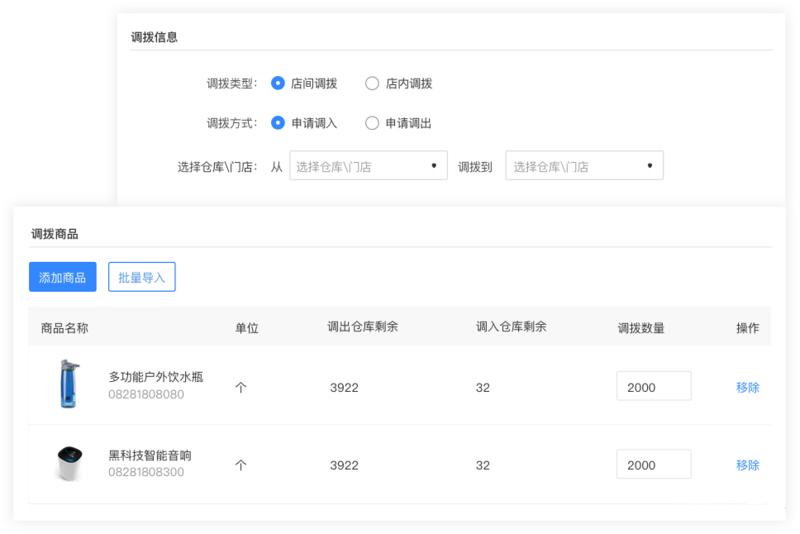Click the arrow in the destination warehouse dropdown
Image resolution: width=800 pixels, height=534 pixels.
(649, 165)
